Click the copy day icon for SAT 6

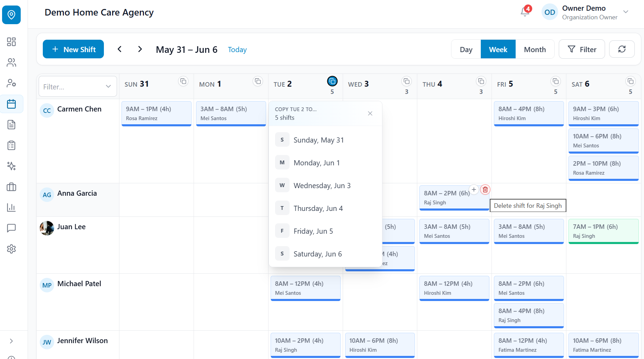[x=631, y=81]
